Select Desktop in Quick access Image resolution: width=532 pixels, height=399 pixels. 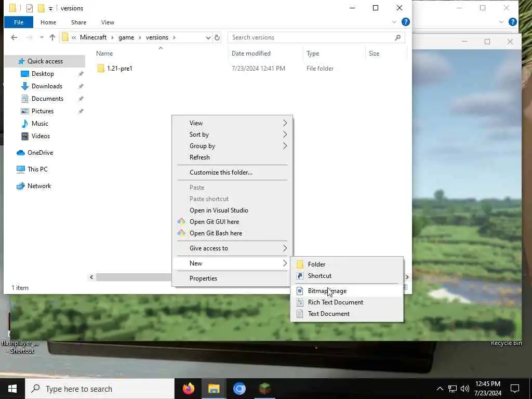43,74
